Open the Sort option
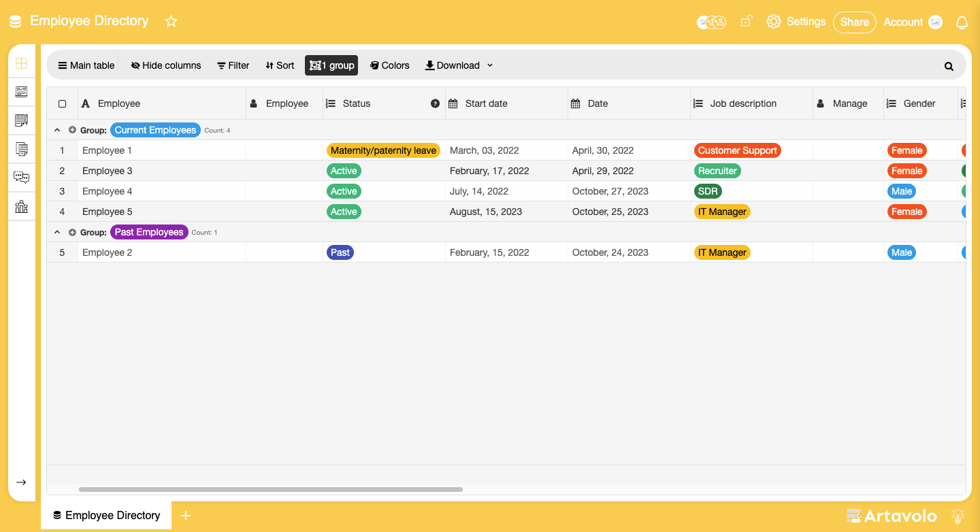This screenshot has height=532, width=980. 280,65
